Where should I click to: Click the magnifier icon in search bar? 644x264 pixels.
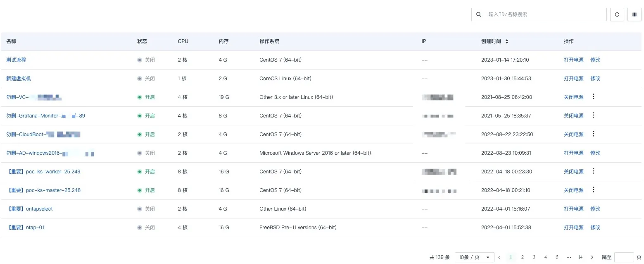click(x=478, y=14)
